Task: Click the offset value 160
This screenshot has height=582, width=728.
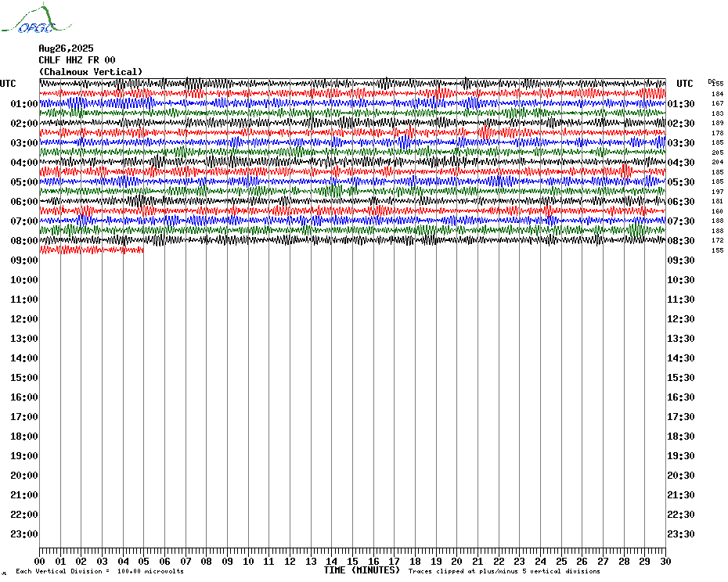Action: [x=717, y=211]
